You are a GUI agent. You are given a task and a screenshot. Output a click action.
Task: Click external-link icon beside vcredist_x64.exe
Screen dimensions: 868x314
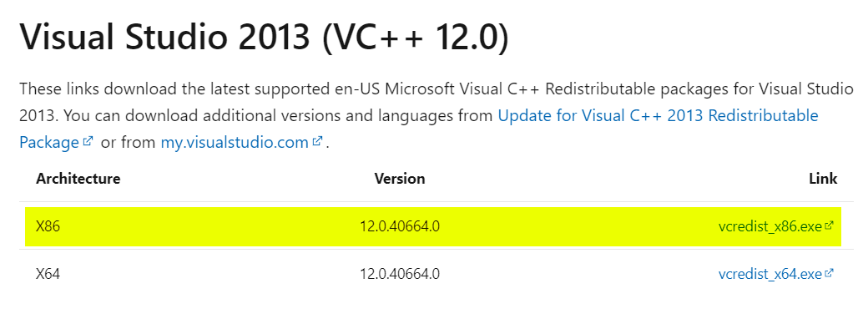click(829, 273)
